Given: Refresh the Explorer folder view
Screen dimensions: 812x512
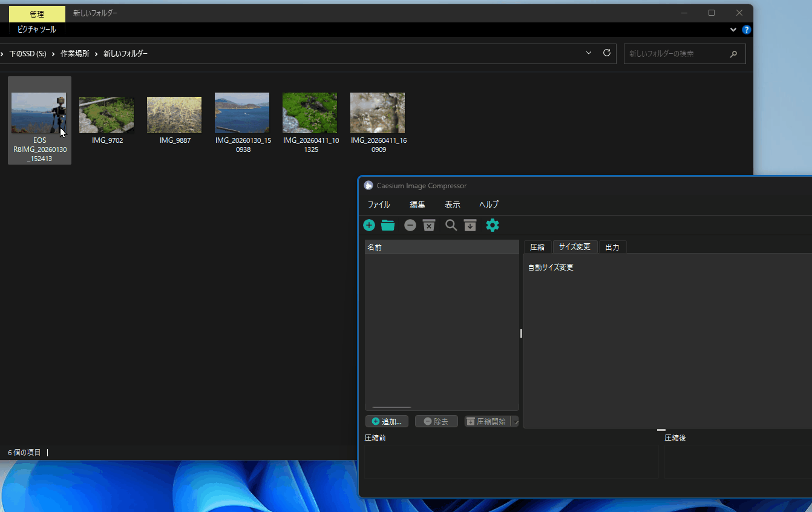Looking at the screenshot, I should pyautogui.click(x=607, y=53).
